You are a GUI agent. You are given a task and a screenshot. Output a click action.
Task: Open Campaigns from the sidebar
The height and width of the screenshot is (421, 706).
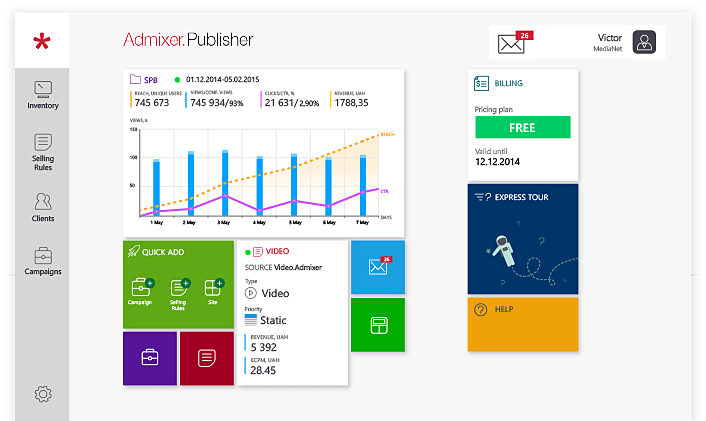[x=42, y=261]
